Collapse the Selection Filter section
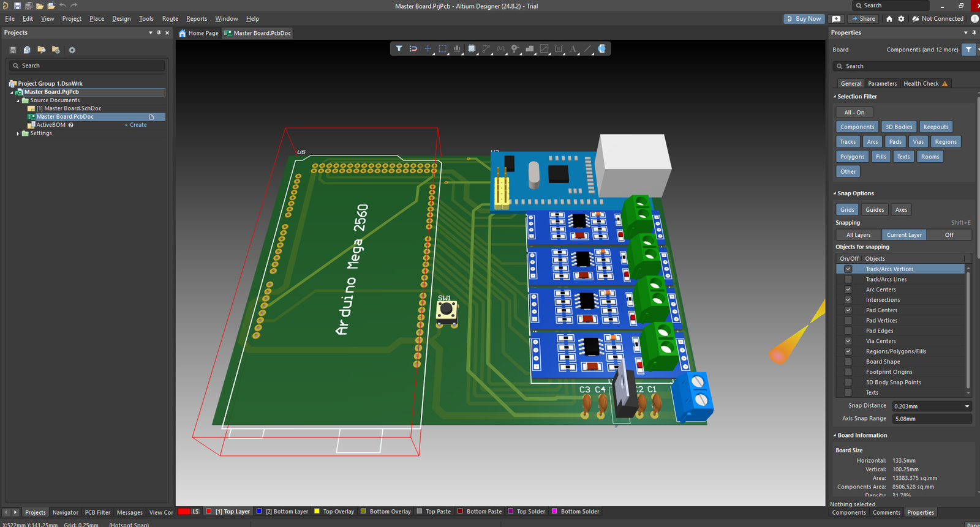Screen dimensions: 980x527 point(834,97)
